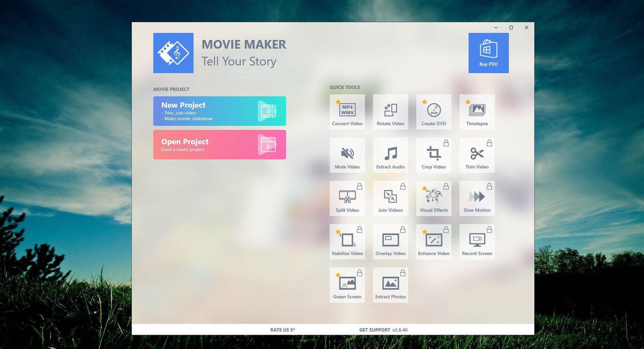The image size is (644, 349).
Task: Select the Stabilize Video tool
Action: tap(347, 242)
